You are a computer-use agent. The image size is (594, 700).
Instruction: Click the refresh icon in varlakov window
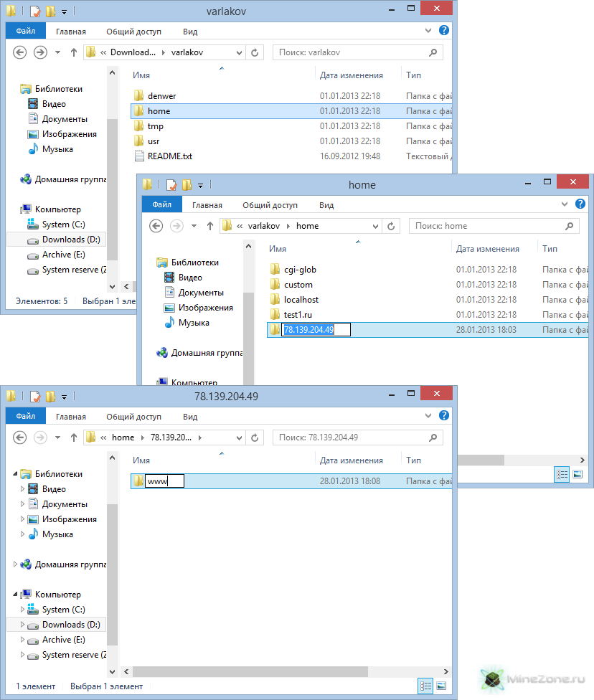[x=255, y=52]
